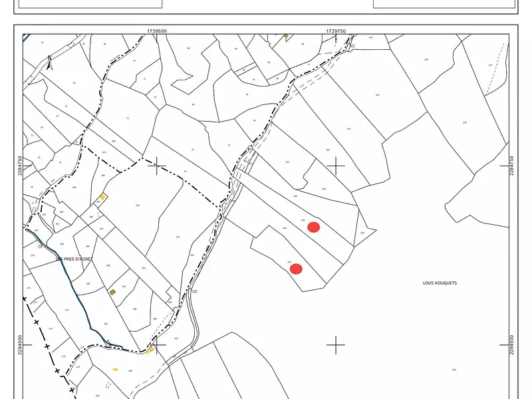Screen dimensions: 532x399
Task: Select the upper red parcel marker
Action: click(313, 227)
